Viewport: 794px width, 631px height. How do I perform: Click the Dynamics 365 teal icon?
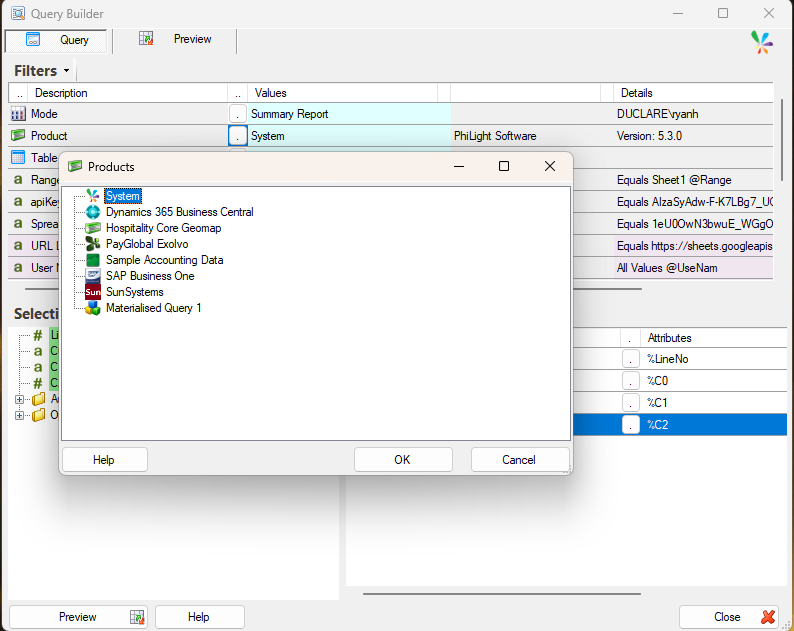[93, 212]
